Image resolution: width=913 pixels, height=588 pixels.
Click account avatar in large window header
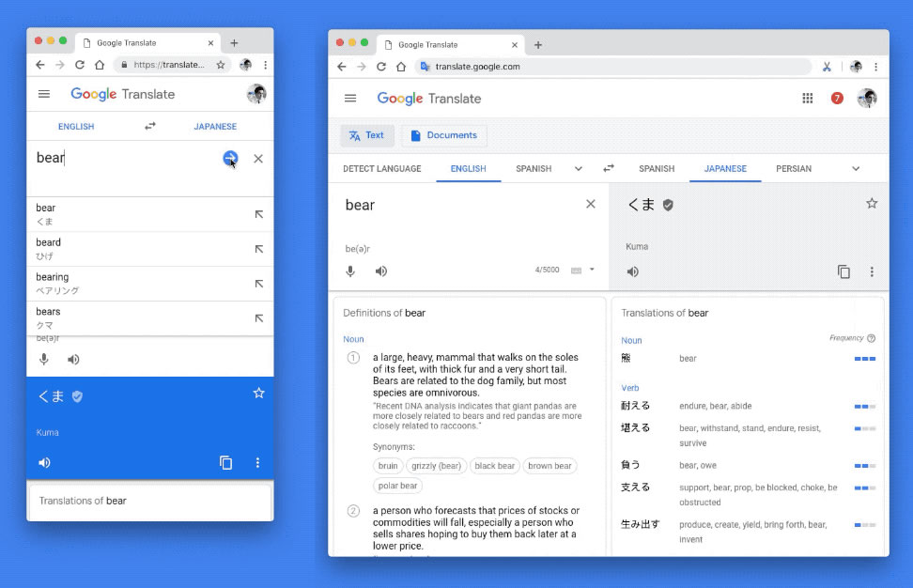coord(867,98)
